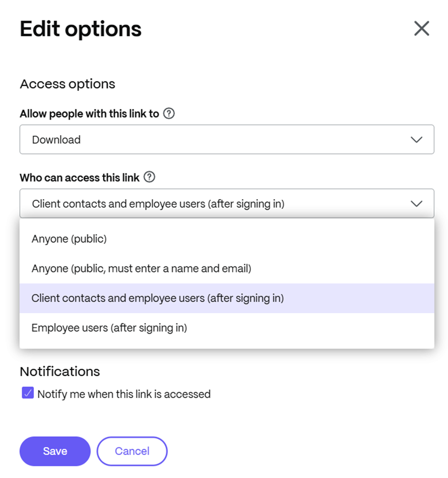The image size is (448, 478).
Task: Click the X icon at top right
Action: (422, 28)
